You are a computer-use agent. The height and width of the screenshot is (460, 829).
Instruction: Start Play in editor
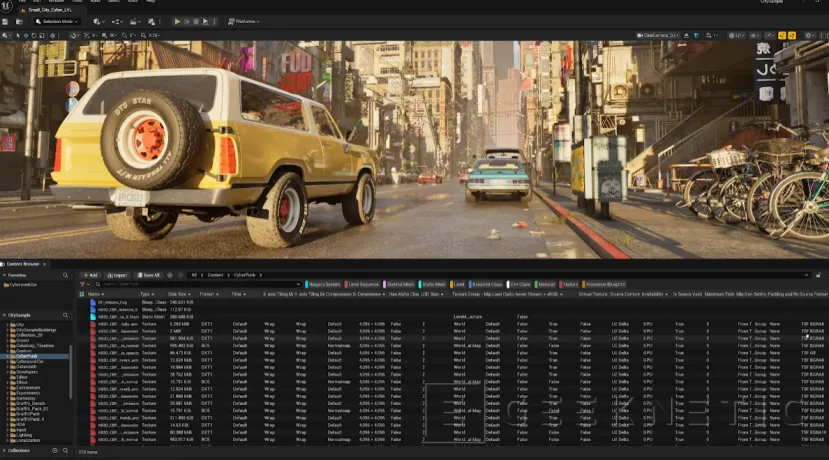pos(177,22)
